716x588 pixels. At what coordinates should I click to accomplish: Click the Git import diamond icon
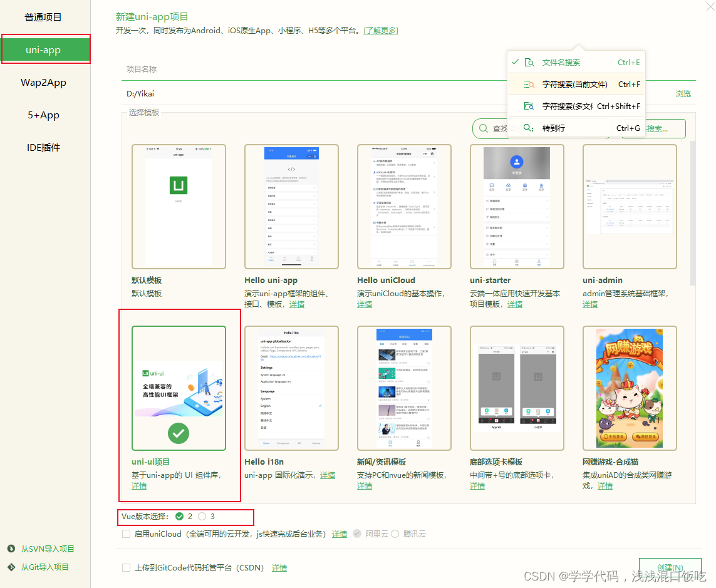(11, 567)
